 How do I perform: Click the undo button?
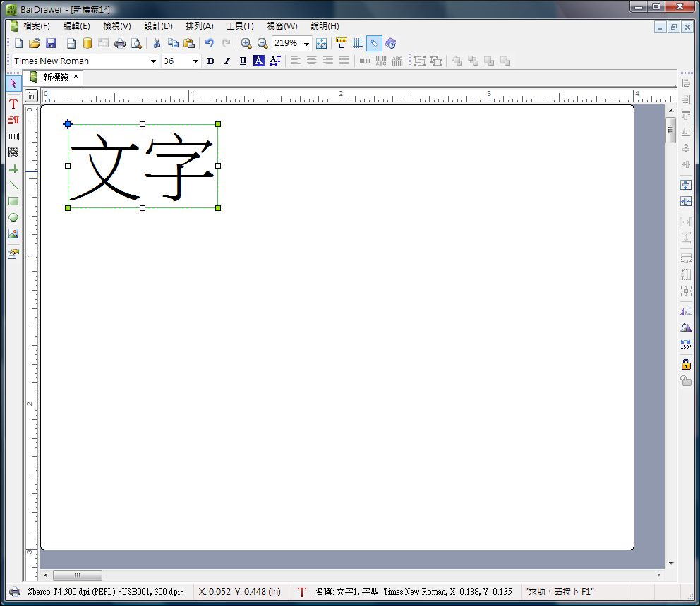coord(210,43)
